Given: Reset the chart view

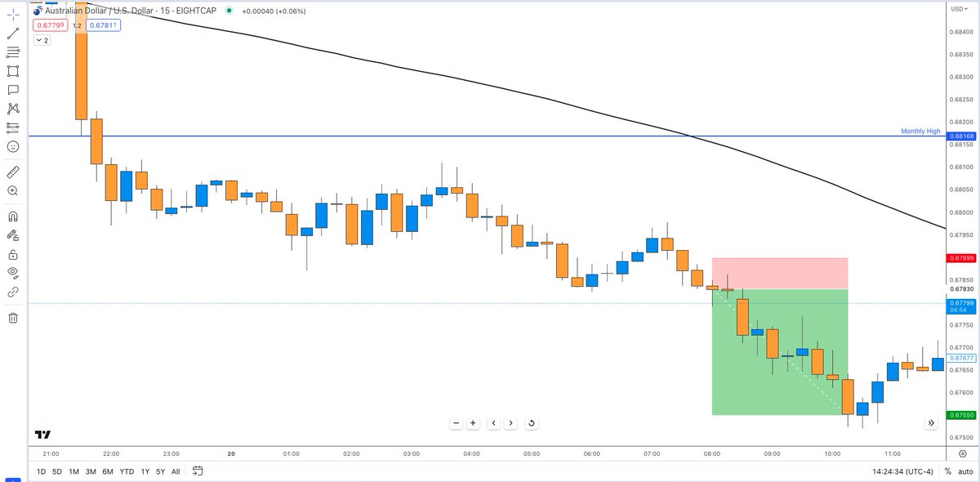Looking at the screenshot, I should (x=532, y=423).
